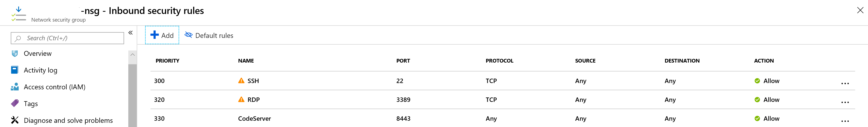The width and height of the screenshot is (868, 127).
Task: Open the Overview menu item
Action: (37, 53)
